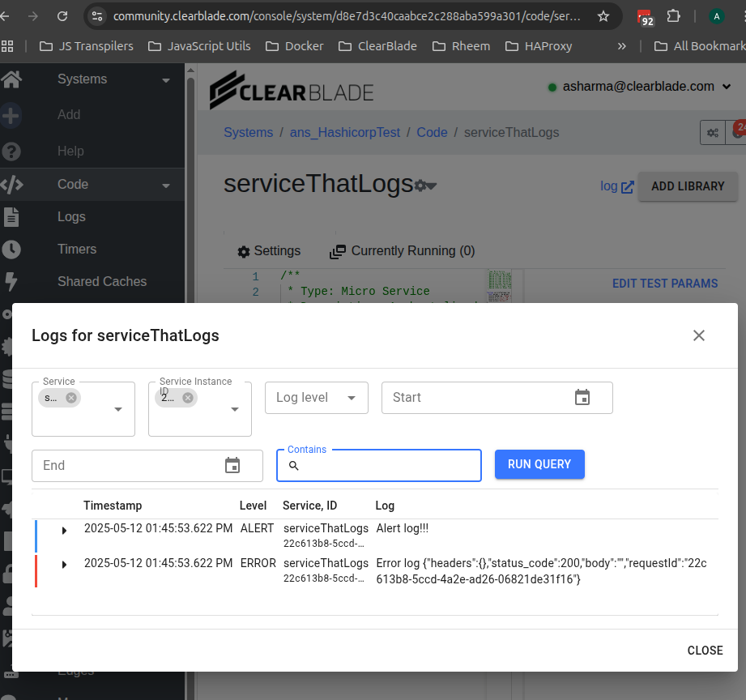Remove the Service Instance ID chip

click(x=188, y=398)
